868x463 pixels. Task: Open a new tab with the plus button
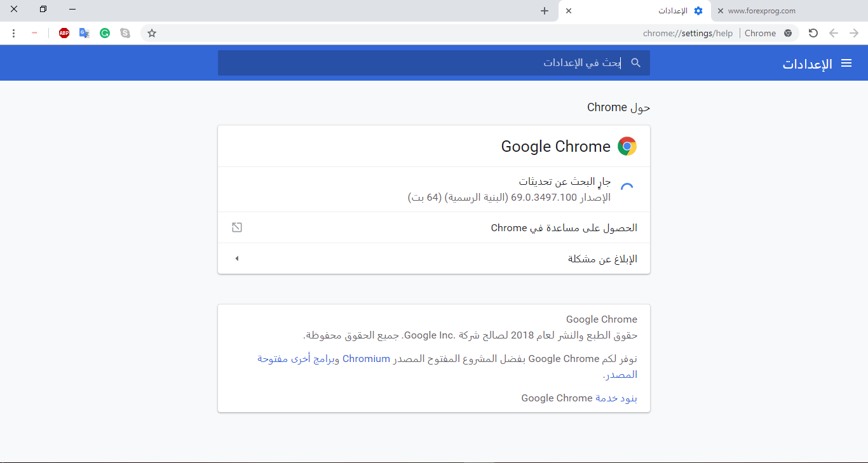click(x=545, y=11)
